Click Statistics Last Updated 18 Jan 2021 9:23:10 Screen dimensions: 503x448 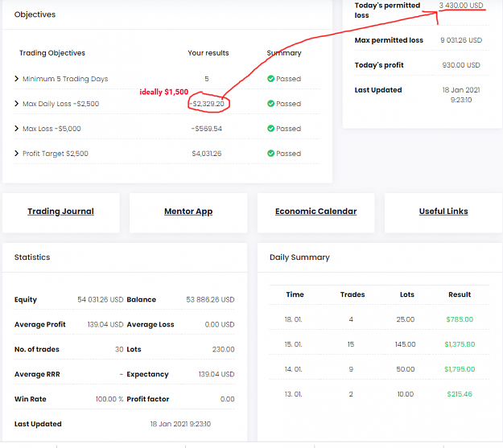pos(180,424)
